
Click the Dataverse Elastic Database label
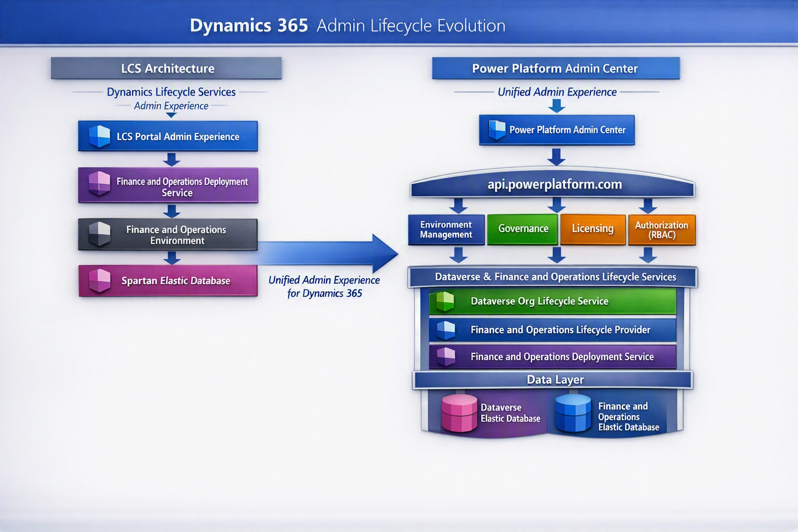(x=510, y=413)
